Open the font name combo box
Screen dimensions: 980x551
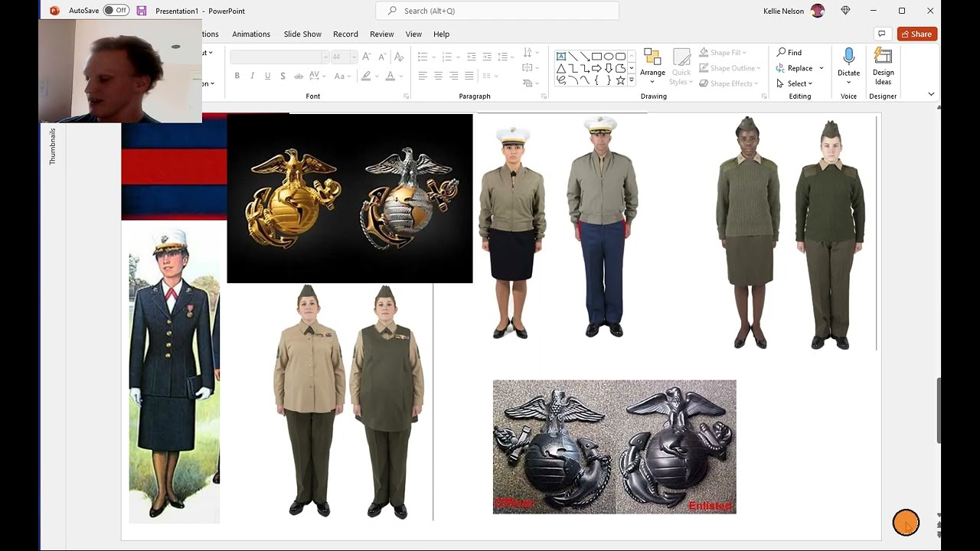tap(279, 57)
